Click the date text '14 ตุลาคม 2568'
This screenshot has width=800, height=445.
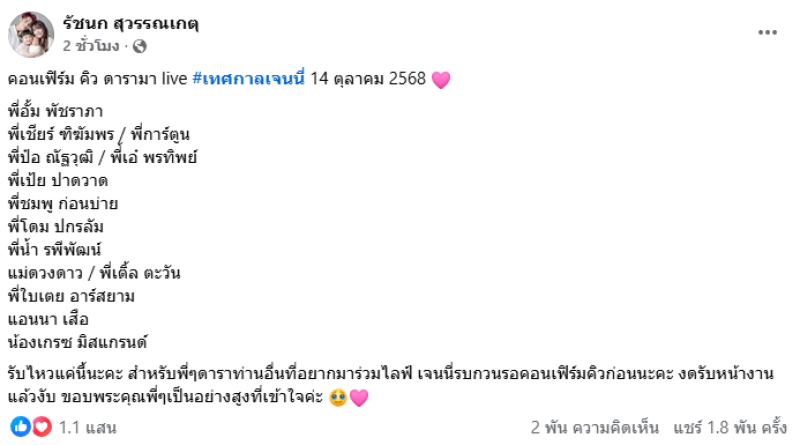[x=368, y=79]
